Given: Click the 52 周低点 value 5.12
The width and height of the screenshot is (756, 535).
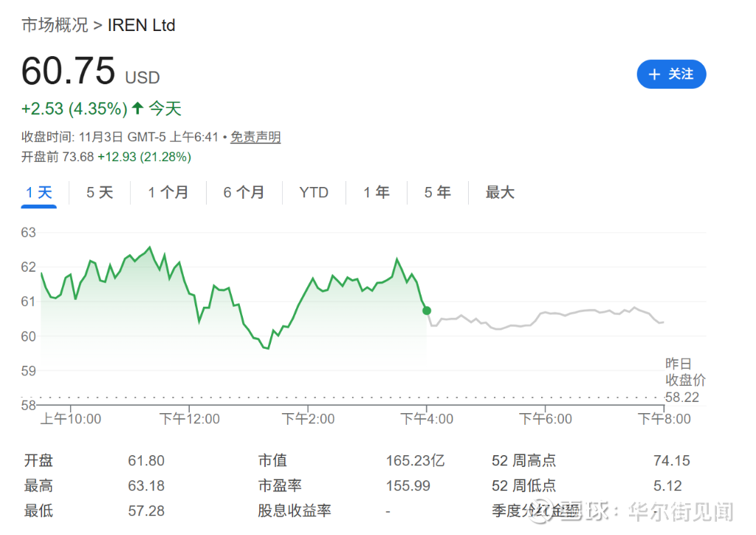Looking at the screenshot, I should (667, 485).
